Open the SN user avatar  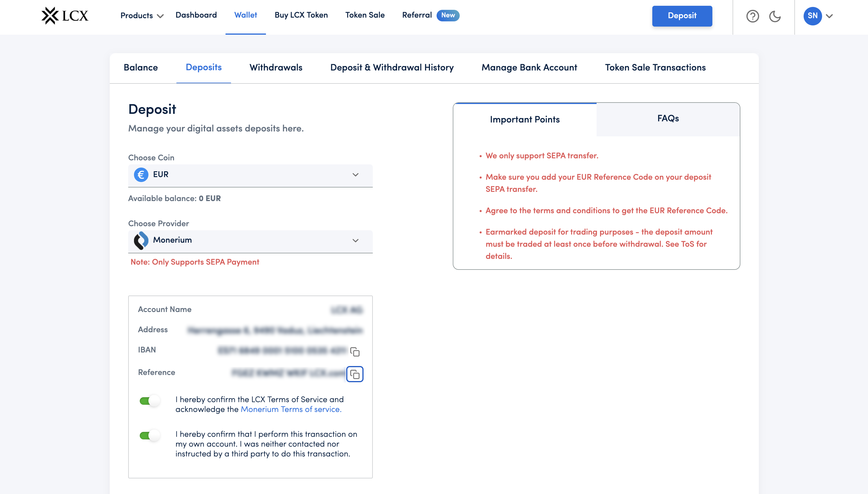click(x=812, y=16)
